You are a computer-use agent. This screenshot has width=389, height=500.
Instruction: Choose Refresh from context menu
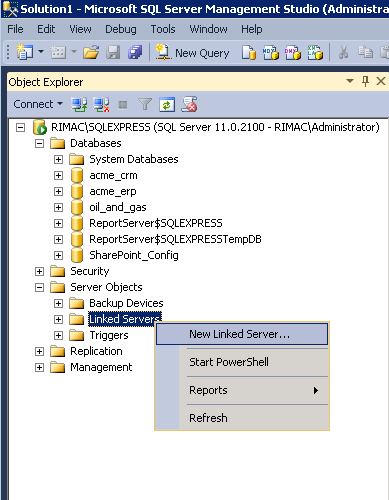(x=242, y=418)
